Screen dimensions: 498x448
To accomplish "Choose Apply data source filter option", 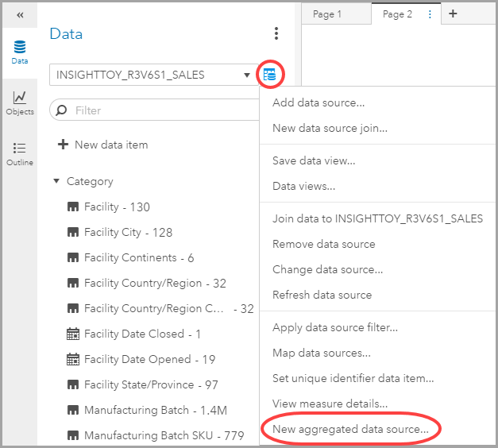I will tap(334, 327).
